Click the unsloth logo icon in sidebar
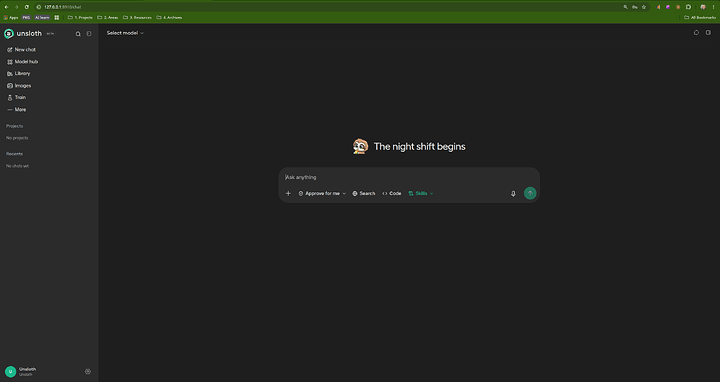 (x=9, y=34)
